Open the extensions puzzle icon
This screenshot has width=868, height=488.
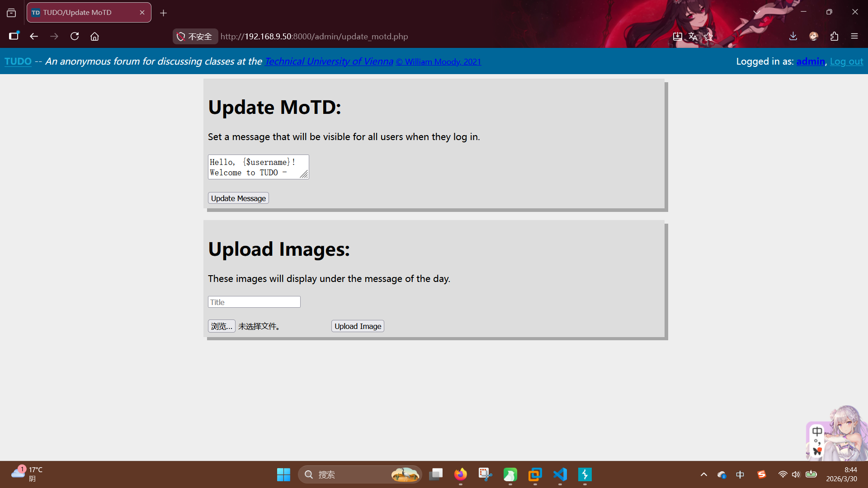coord(834,36)
